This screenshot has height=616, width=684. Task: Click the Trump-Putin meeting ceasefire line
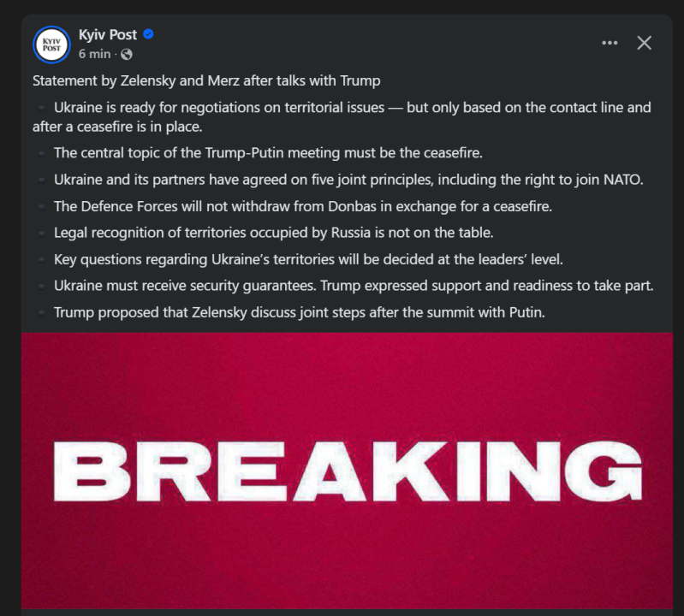pos(268,153)
